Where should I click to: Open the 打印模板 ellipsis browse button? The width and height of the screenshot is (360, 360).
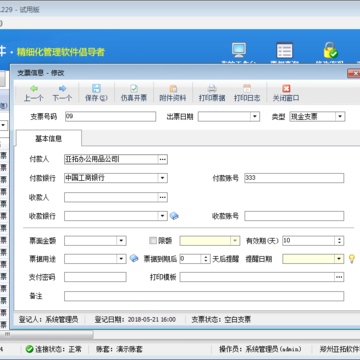[339, 277]
